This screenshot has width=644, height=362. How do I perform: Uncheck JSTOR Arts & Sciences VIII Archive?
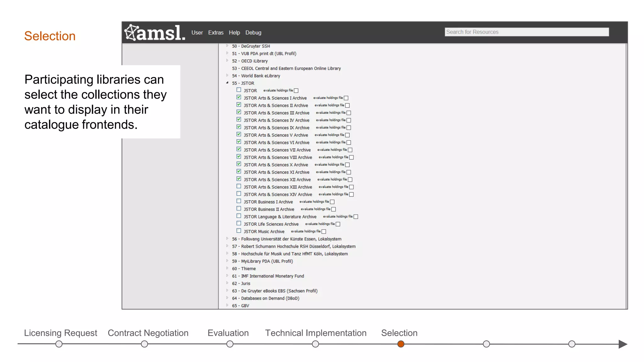239,157
